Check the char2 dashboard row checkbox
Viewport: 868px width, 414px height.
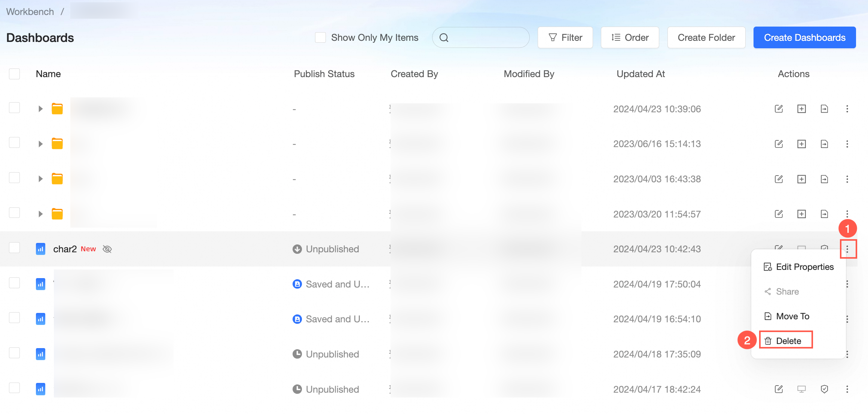pos(15,248)
